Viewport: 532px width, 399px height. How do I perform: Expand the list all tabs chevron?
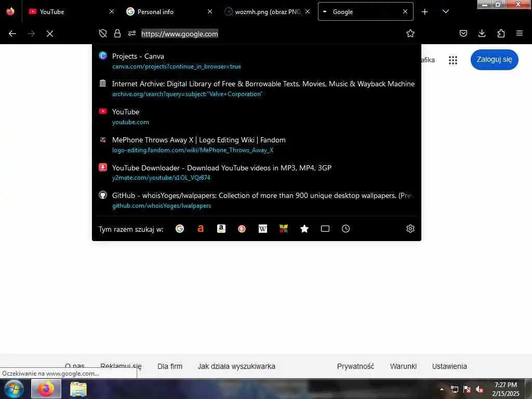tap(445, 11)
